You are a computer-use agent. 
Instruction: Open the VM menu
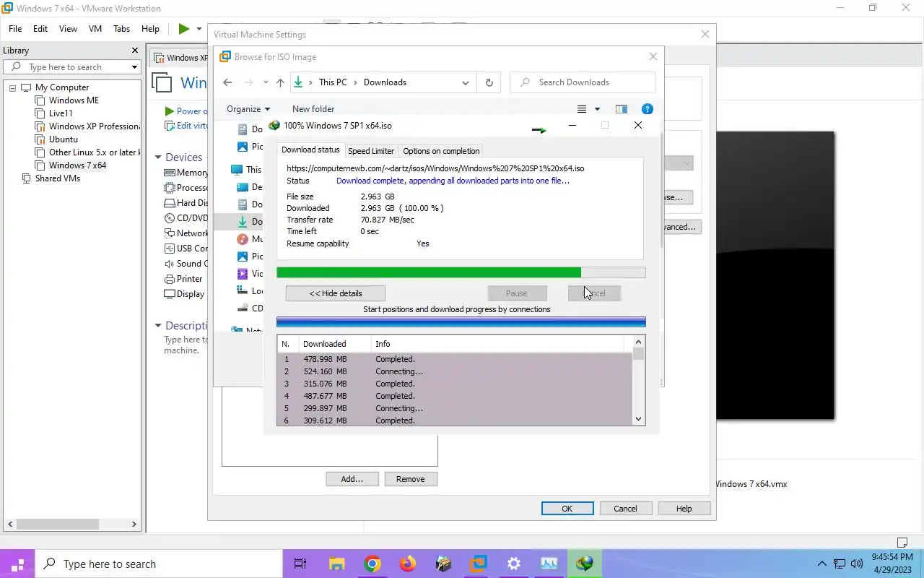95,29
